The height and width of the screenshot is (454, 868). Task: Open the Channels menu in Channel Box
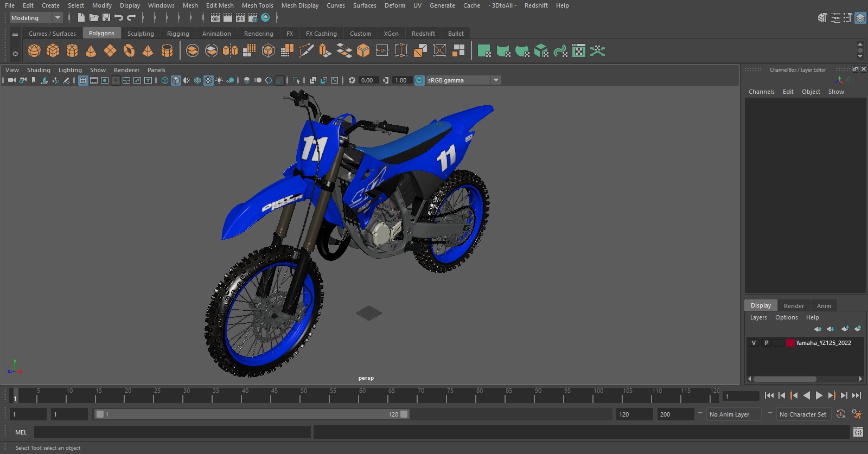pyautogui.click(x=762, y=92)
